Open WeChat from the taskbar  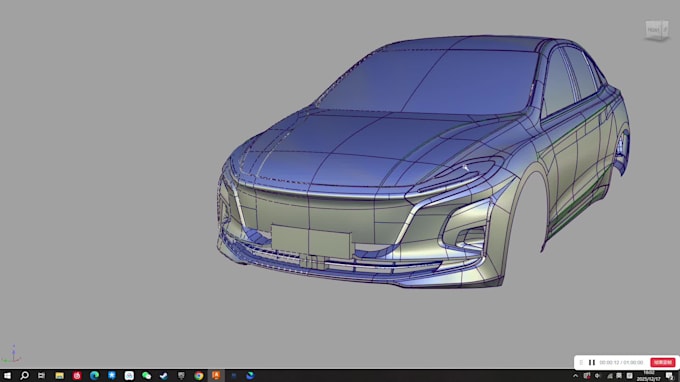[146, 375]
